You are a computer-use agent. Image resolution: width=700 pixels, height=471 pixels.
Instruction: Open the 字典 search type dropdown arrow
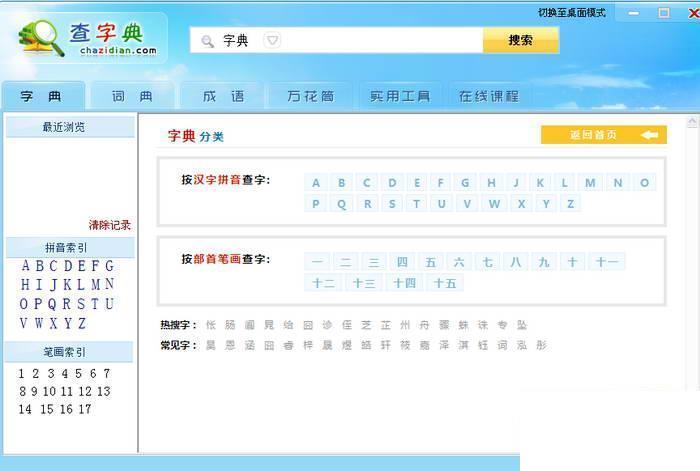coord(272,40)
